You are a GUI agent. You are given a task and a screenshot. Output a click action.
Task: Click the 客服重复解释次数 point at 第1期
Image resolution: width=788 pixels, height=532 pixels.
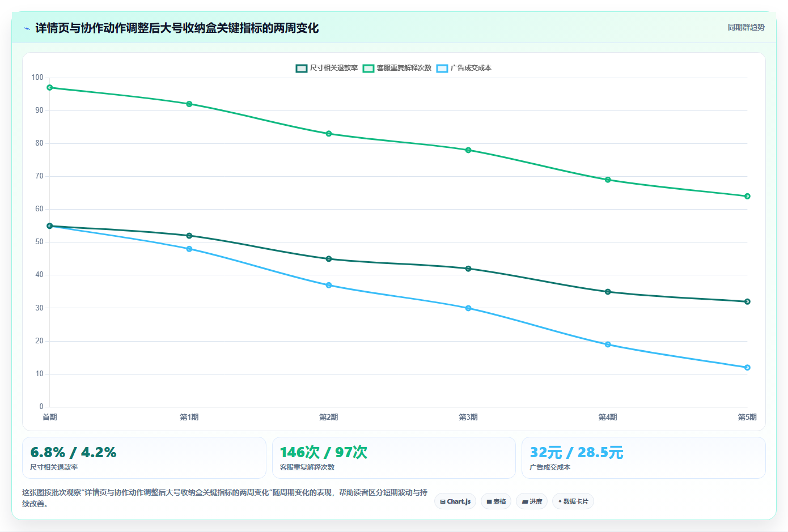189,104
